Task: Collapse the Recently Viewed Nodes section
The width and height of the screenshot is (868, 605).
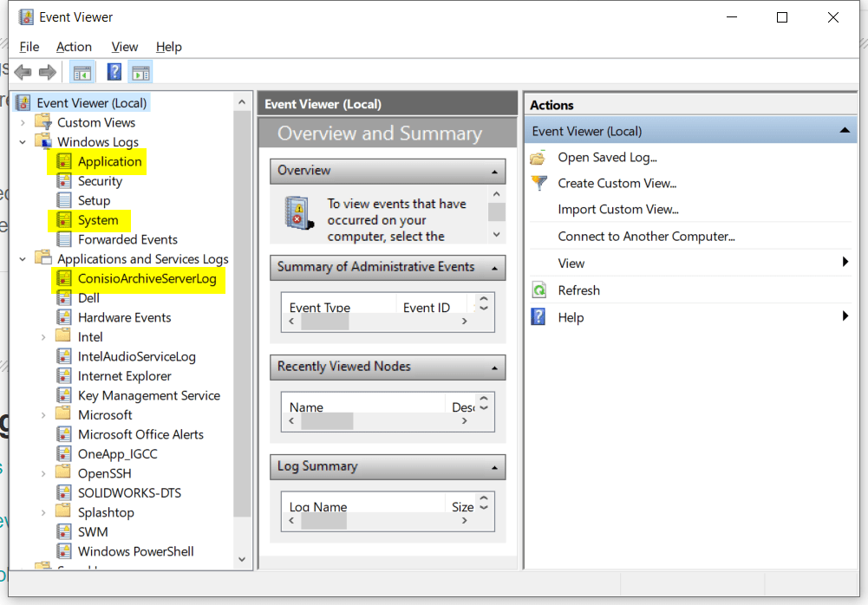Action: 494,368
